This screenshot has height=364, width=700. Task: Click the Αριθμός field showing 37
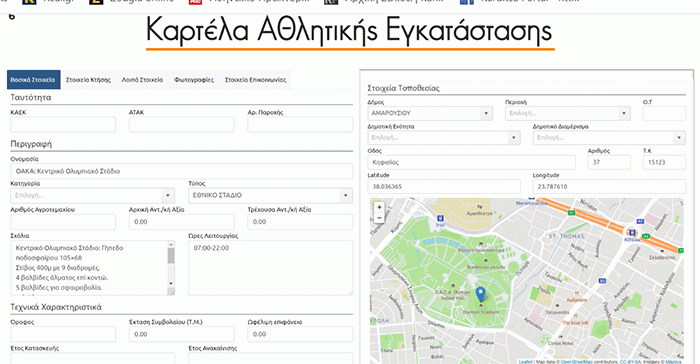(609, 162)
